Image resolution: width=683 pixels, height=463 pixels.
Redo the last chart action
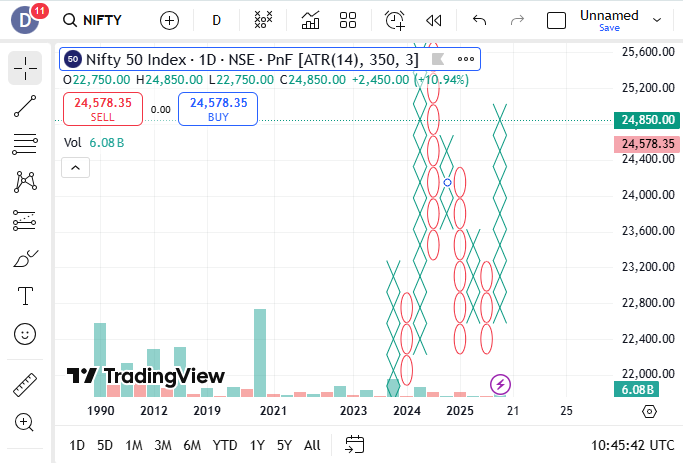[x=517, y=20]
